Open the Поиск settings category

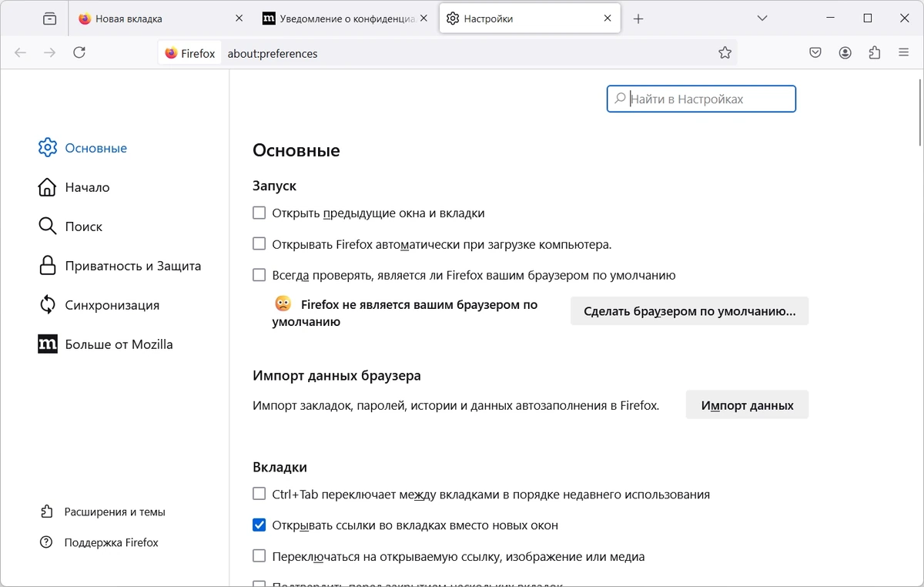70,226
